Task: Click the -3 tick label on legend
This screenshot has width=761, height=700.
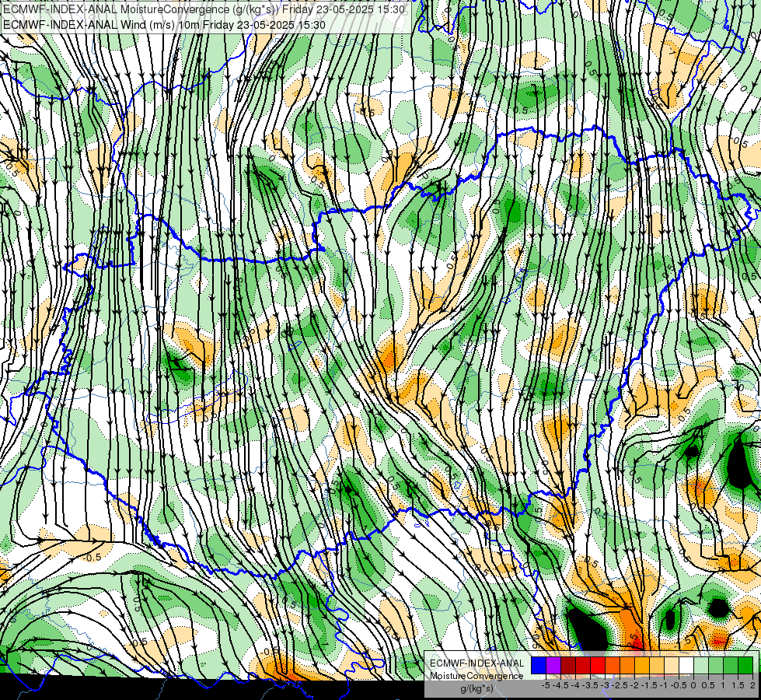Action: [x=606, y=685]
